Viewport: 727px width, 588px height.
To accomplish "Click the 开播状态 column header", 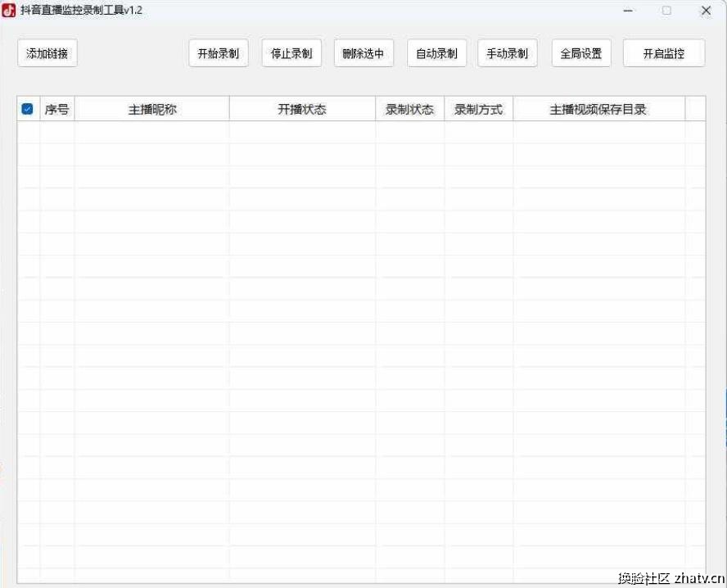I will (302, 110).
